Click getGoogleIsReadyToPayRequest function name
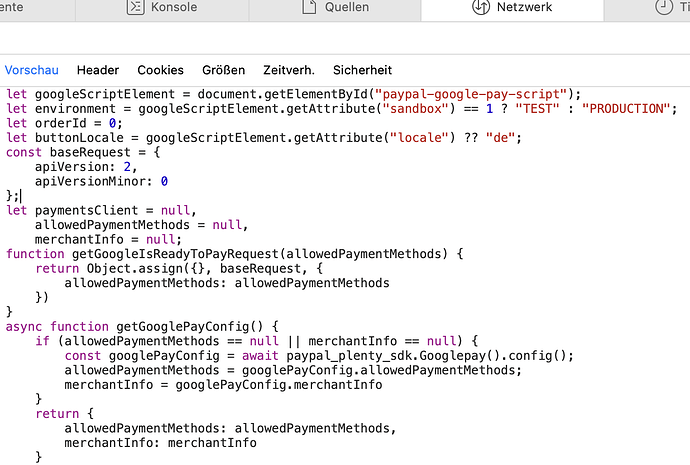This screenshot has height=465, width=690. 175,254
